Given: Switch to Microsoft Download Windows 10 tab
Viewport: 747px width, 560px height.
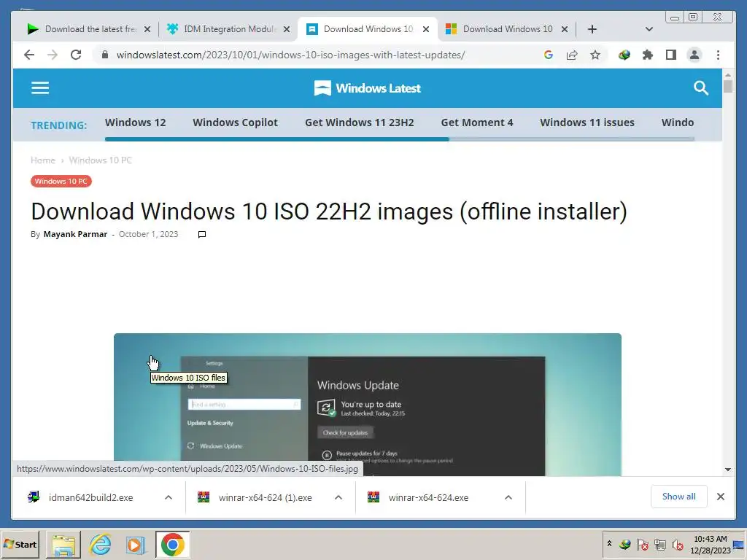Looking at the screenshot, I should [x=506, y=29].
